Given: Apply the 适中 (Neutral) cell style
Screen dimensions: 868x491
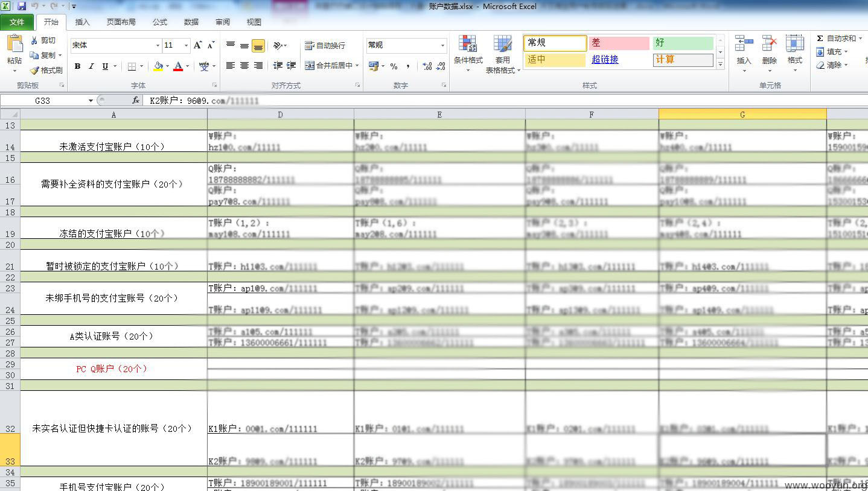Looking at the screenshot, I should (x=555, y=60).
